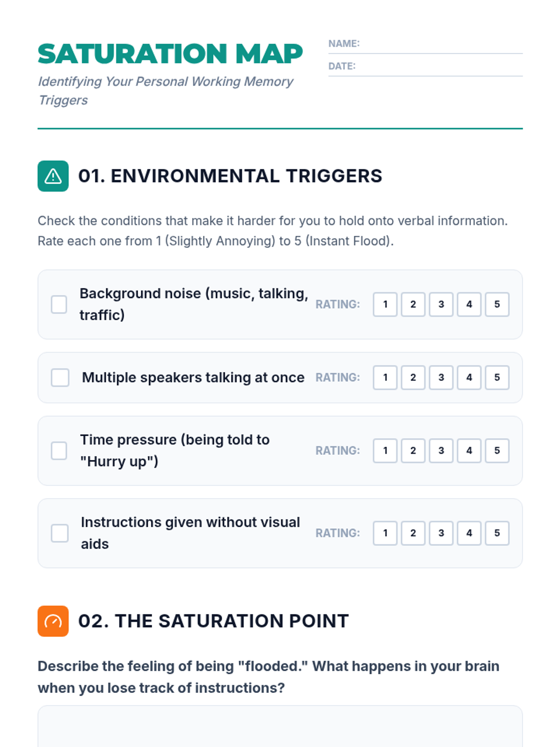Check the Background noise checkbox
The height and width of the screenshot is (747, 560).
[59, 304]
